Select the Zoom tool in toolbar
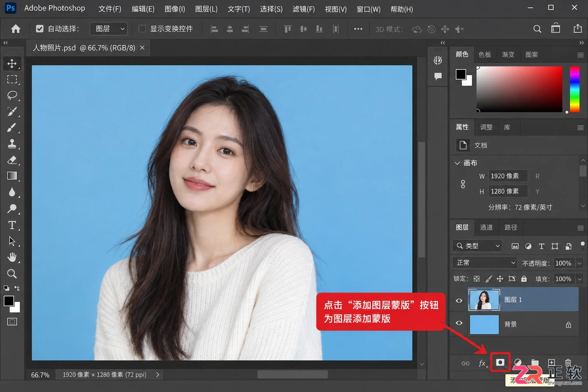Image resolution: width=588 pixels, height=392 pixels. [12, 274]
